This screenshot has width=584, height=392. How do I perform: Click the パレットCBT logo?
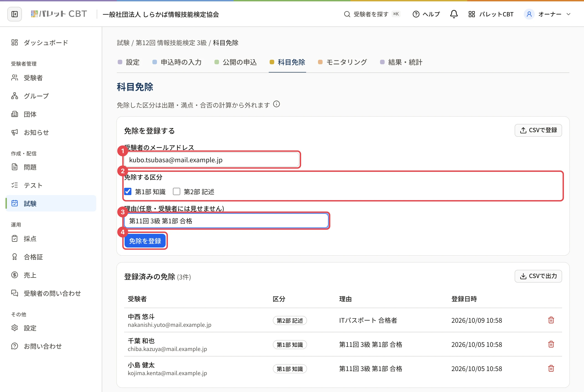pos(59,14)
